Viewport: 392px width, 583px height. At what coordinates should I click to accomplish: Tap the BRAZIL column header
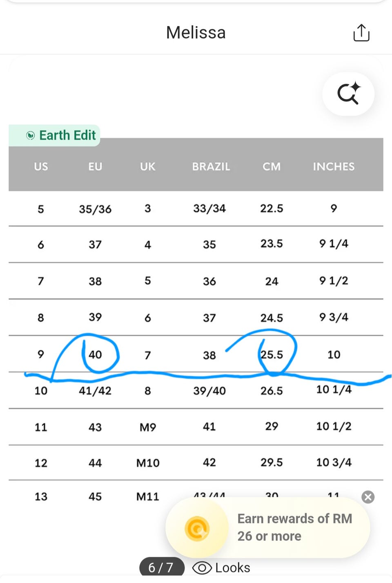[x=211, y=166]
